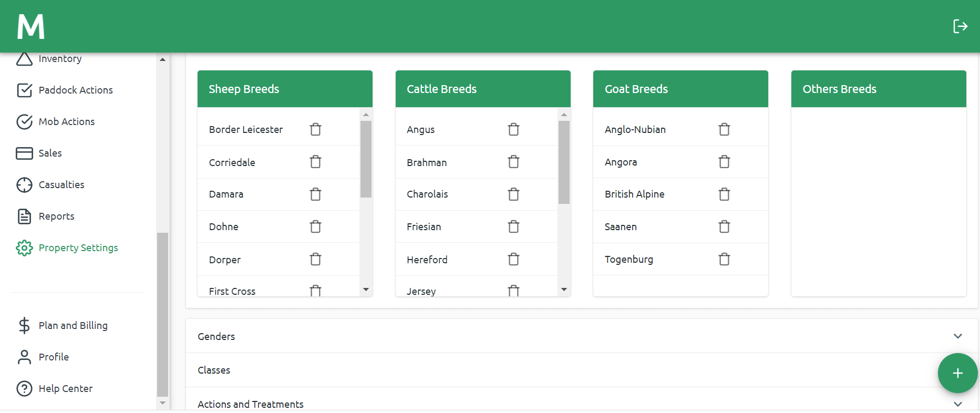Select the First Cross breed name
Viewport: 980px width, 413px height.
point(232,291)
